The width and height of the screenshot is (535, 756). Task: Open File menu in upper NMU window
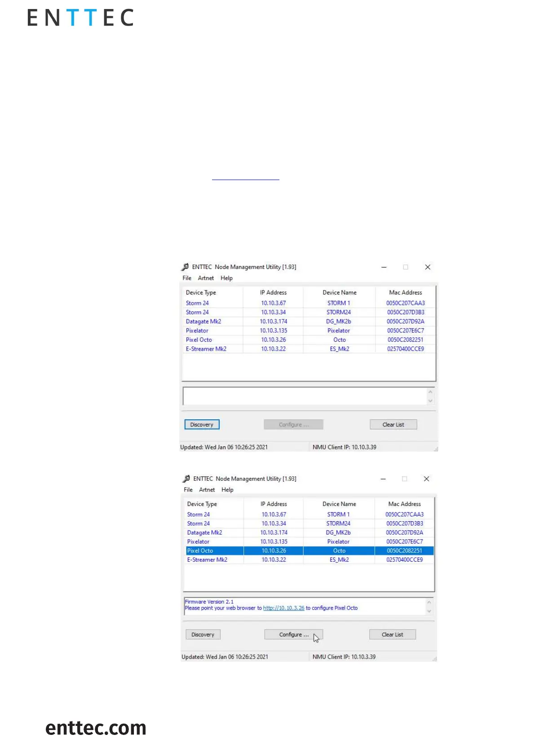click(187, 278)
